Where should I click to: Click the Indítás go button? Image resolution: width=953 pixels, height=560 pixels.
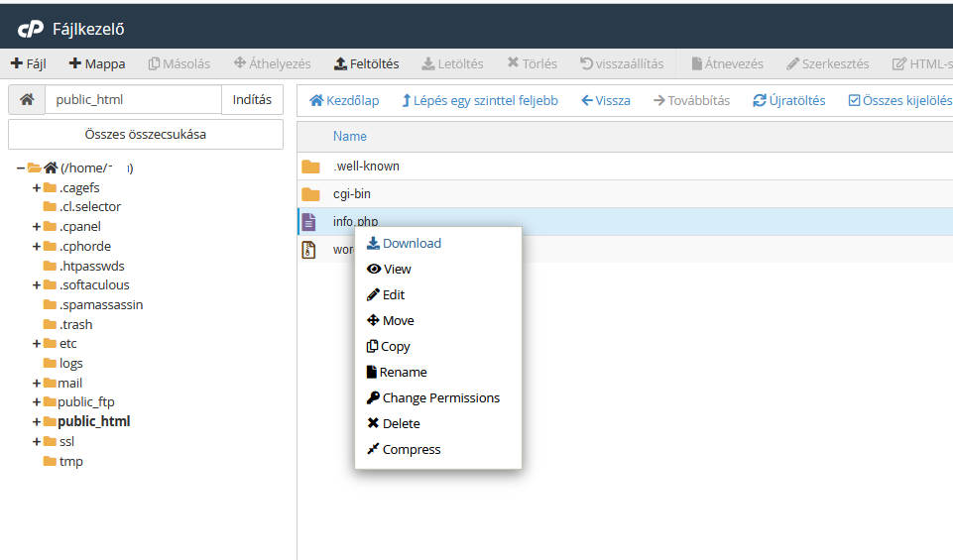click(x=252, y=99)
